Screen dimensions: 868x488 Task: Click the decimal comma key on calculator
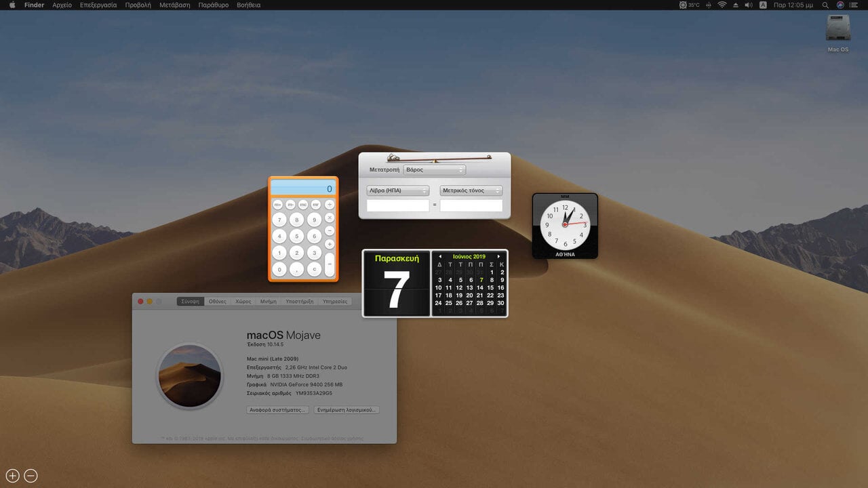tap(296, 269)
